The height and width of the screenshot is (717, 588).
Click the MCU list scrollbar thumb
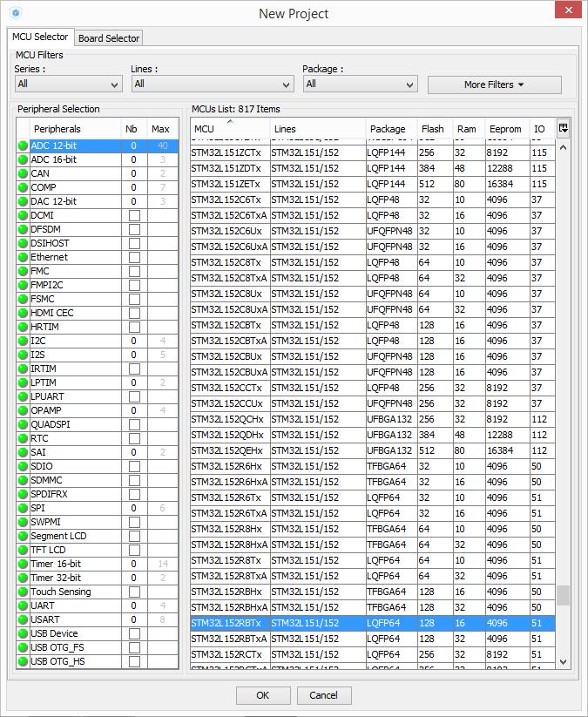click(564, 595)
